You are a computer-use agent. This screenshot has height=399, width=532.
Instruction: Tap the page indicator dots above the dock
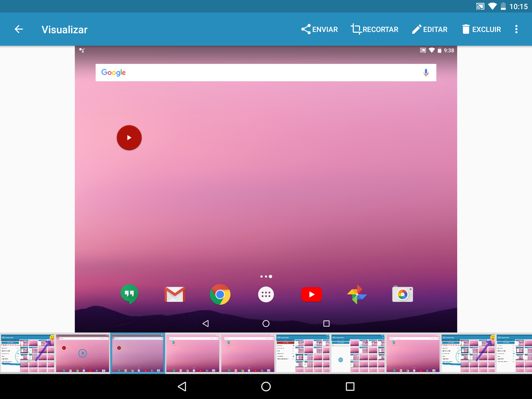click(x=266, y=276)
